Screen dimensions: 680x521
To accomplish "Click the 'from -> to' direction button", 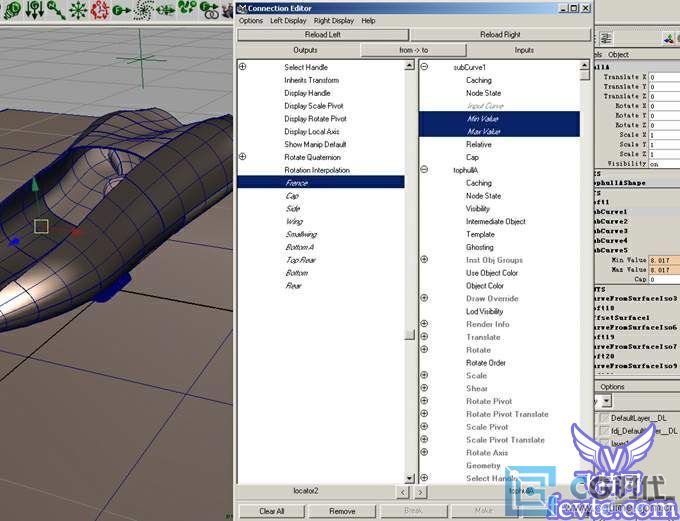I will (x=413, y=50).
